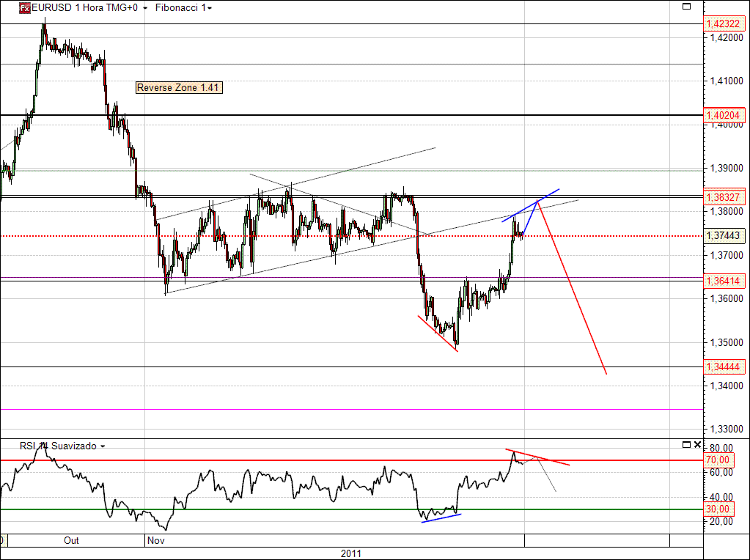Click the Fx chart symbol icon

point(25,7)
